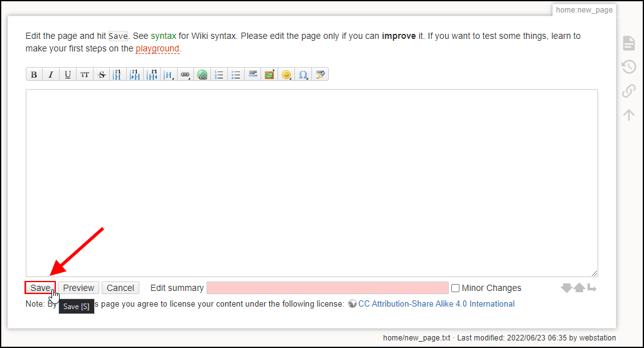
Task: Open backlinks via sidebar link icon
Action: pyautogui.click(x=629, y=91)
